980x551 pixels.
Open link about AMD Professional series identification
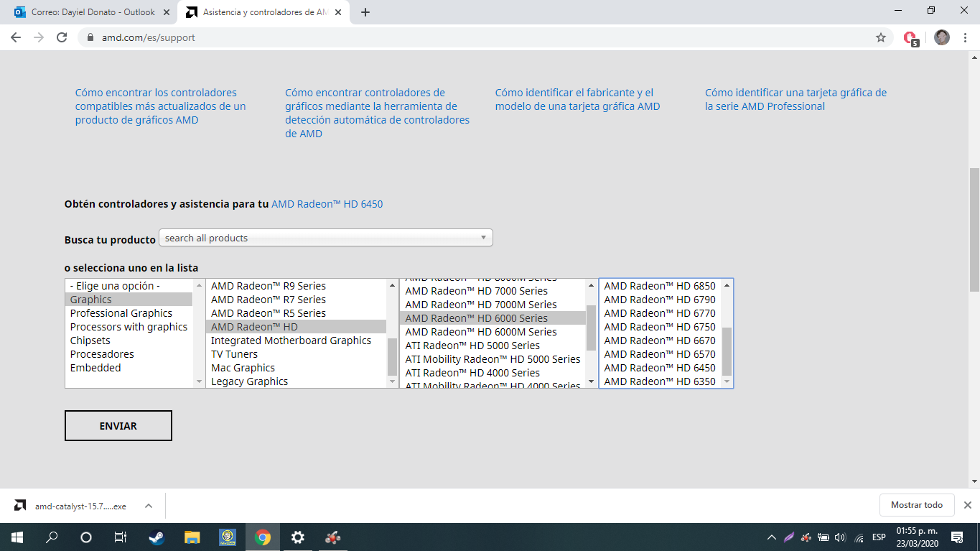(x=795, y=99)
